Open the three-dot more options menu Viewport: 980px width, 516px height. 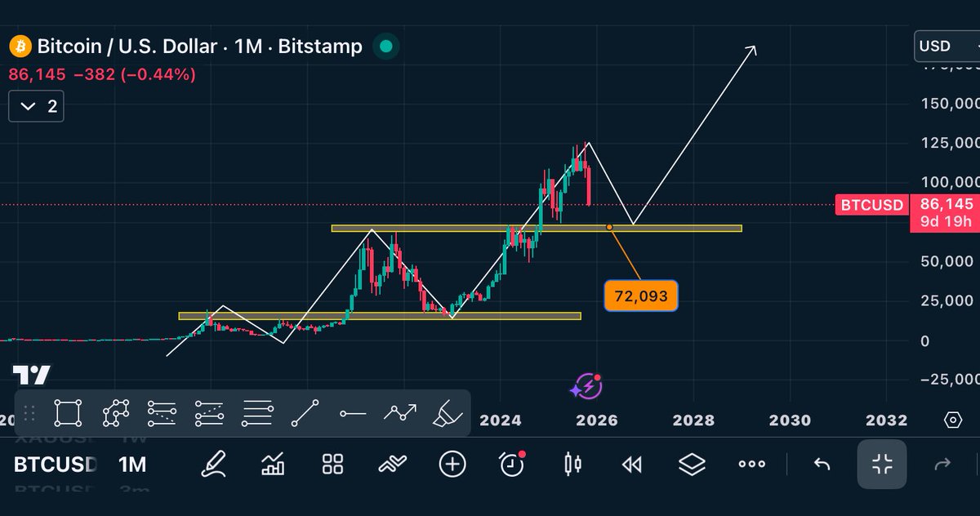point(751,464)
